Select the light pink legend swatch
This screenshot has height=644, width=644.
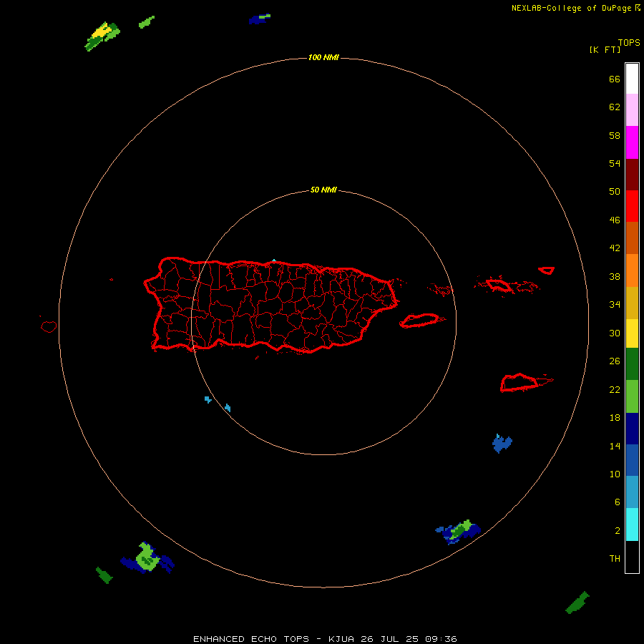632,110
